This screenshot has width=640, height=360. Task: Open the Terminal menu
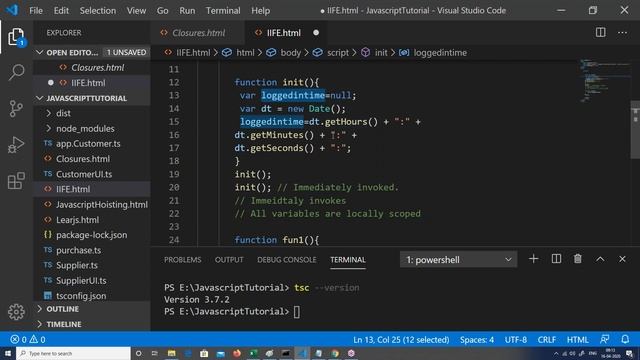coord(223,11)
